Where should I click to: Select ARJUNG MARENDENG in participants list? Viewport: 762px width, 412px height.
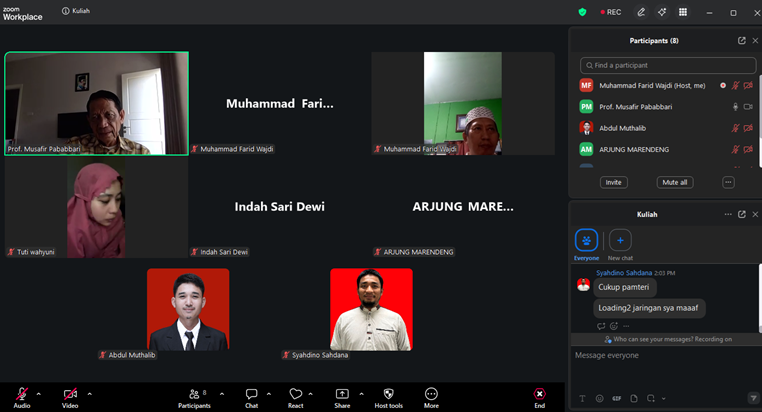click(666, 150)
